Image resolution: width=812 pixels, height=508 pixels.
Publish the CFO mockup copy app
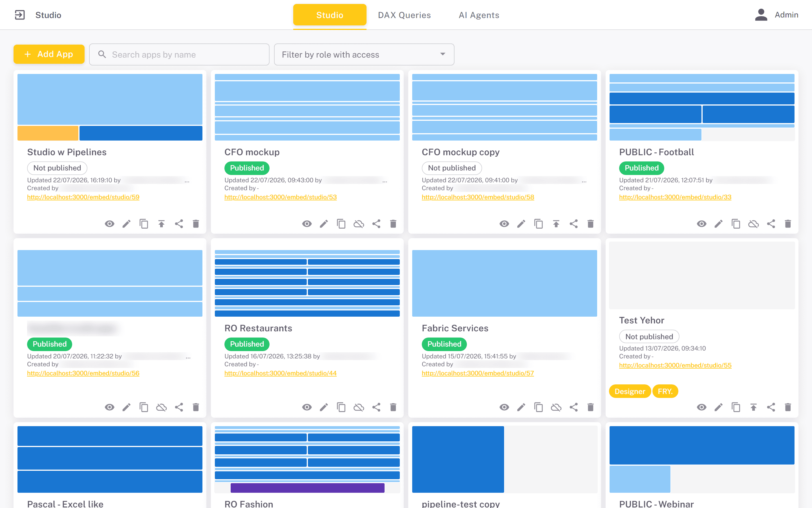pyautogui.click(x=556, y=224)
